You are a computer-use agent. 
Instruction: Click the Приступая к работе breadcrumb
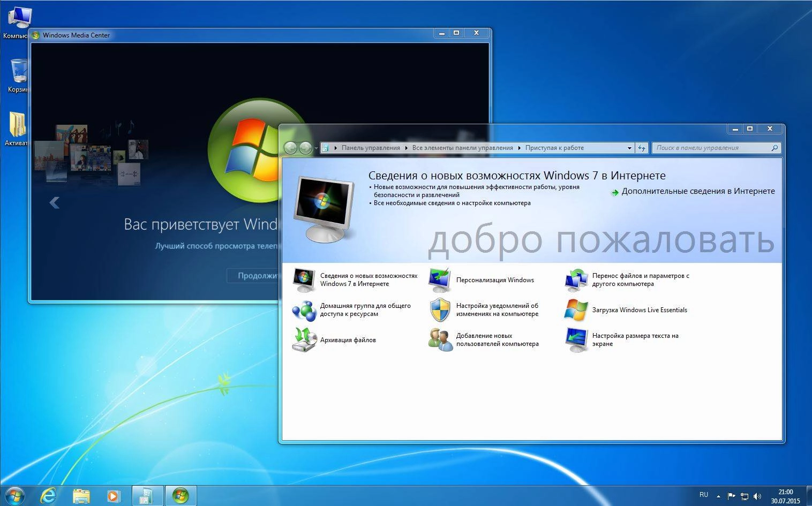coord(554,148)
